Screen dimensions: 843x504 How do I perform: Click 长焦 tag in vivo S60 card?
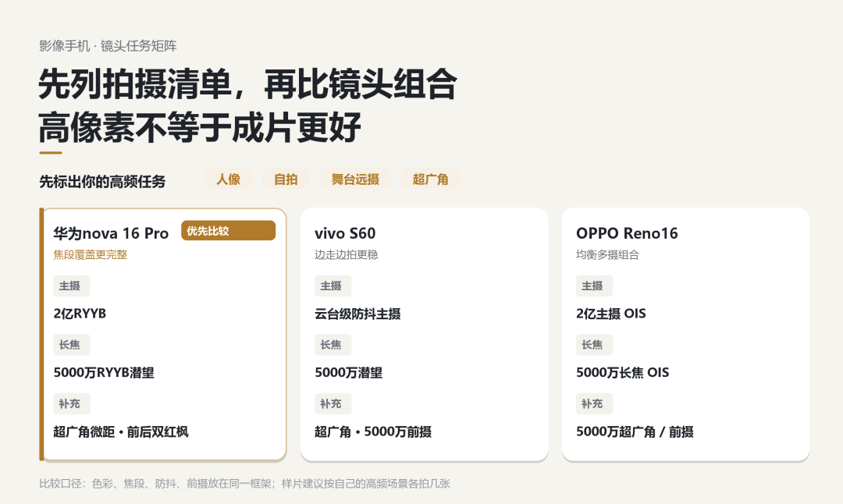point(333,345)
